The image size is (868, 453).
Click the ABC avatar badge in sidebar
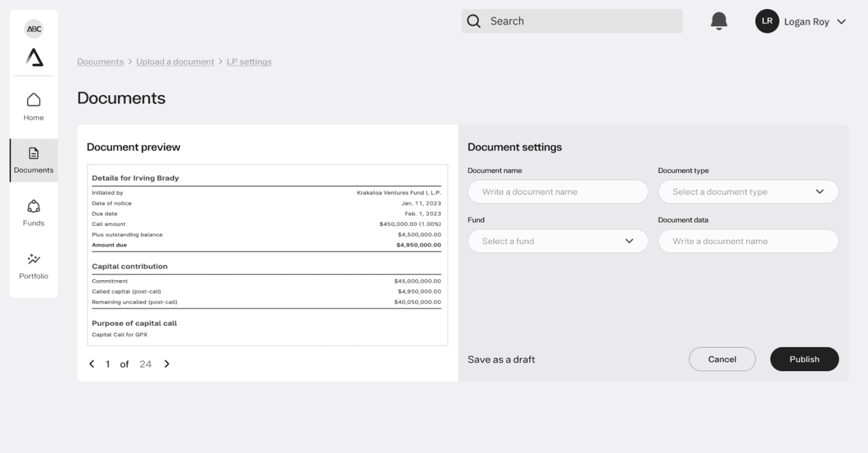coord(34,29)
